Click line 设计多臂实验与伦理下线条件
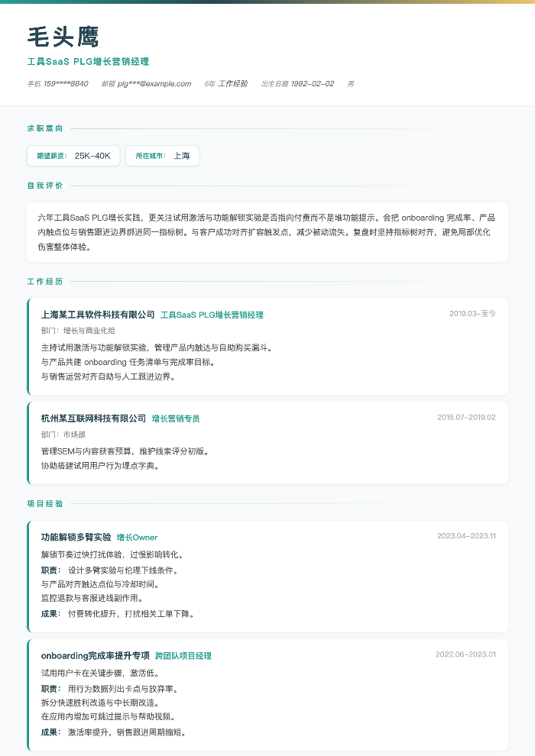Viewport: 535px width, 756px height. coord(124,570)
